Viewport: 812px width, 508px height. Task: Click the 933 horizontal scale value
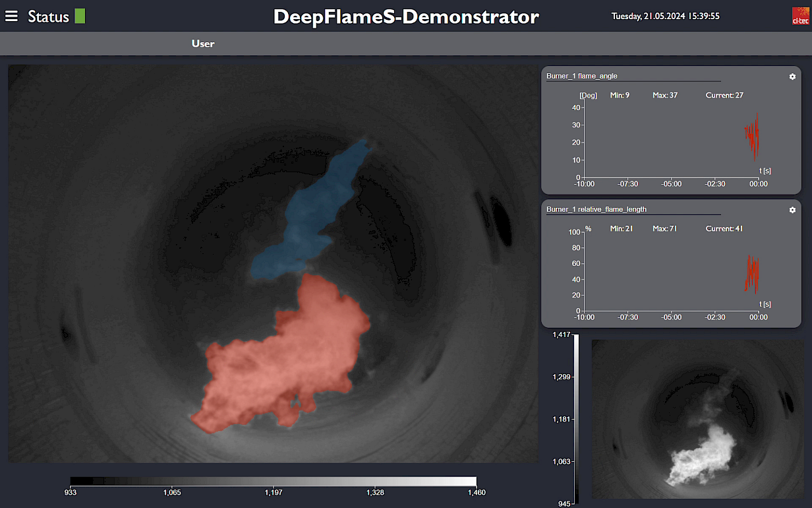(x=70, y=493)
